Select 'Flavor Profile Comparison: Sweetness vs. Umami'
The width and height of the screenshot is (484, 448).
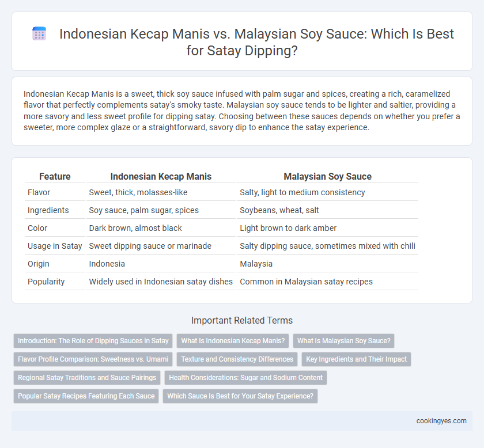pyautogui.click(x=93, y=359)
